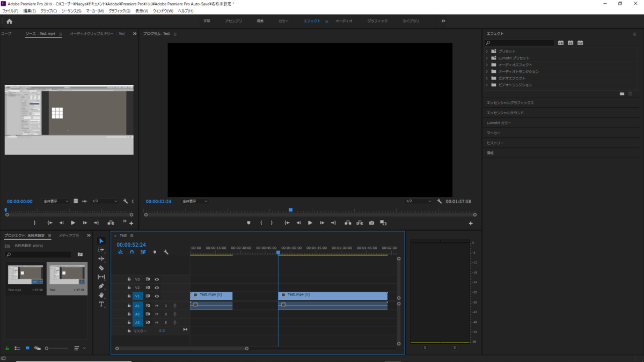Open Source monitor playback resolution 1/2 dropdown
Image resolution: width=644 pixels, height=362 pixels.
[104, 201]
